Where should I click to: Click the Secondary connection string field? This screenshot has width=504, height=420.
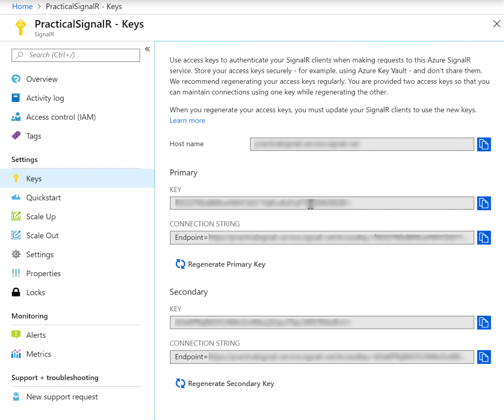pos(322,357)
